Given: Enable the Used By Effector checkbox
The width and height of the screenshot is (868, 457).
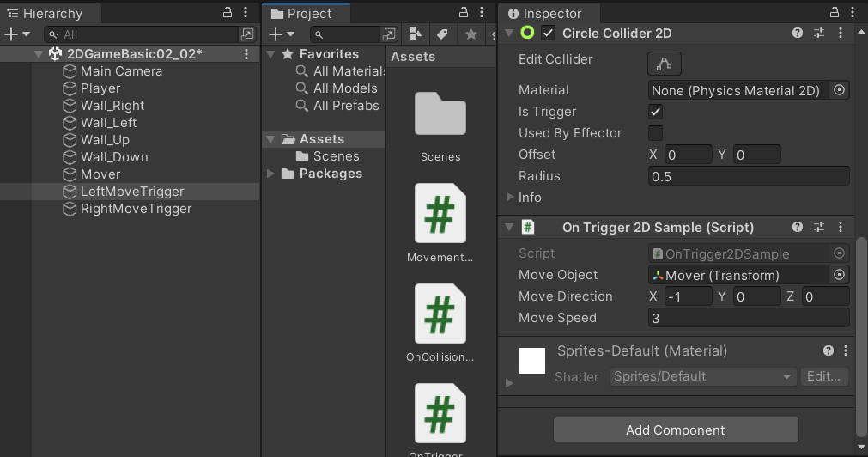Looking at the screenshot, I should (655, 133).
